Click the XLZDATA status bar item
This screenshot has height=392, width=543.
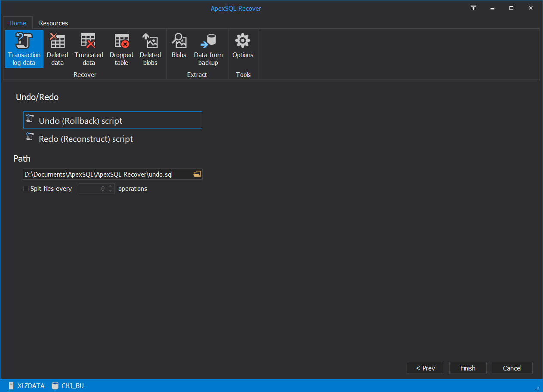[x=27, y=386]
